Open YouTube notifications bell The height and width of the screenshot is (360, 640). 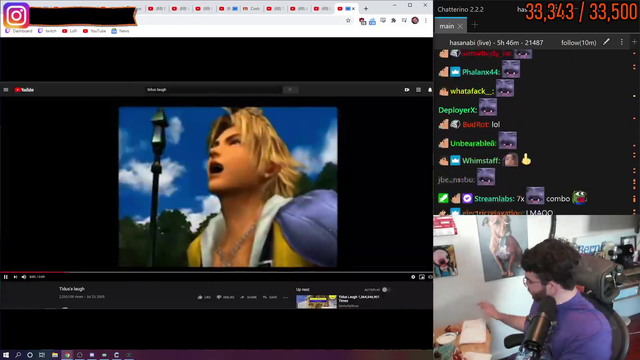pyautogui.click(x=430, y=90)
